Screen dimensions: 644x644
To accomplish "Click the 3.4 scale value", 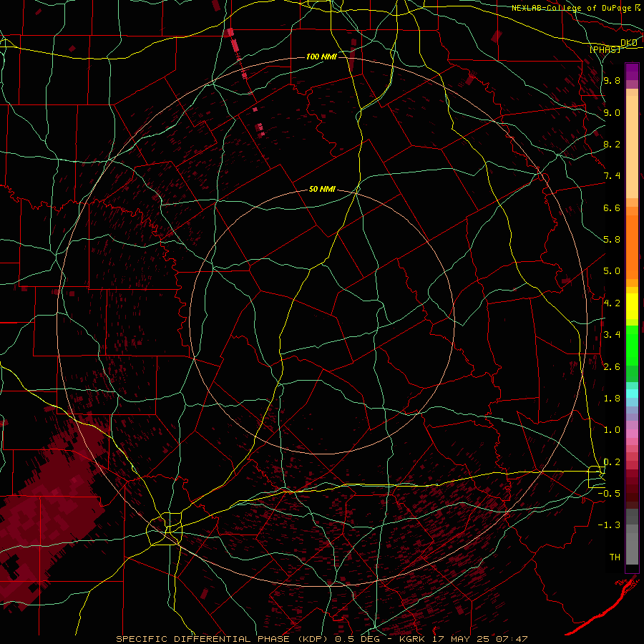I will 612,335.
